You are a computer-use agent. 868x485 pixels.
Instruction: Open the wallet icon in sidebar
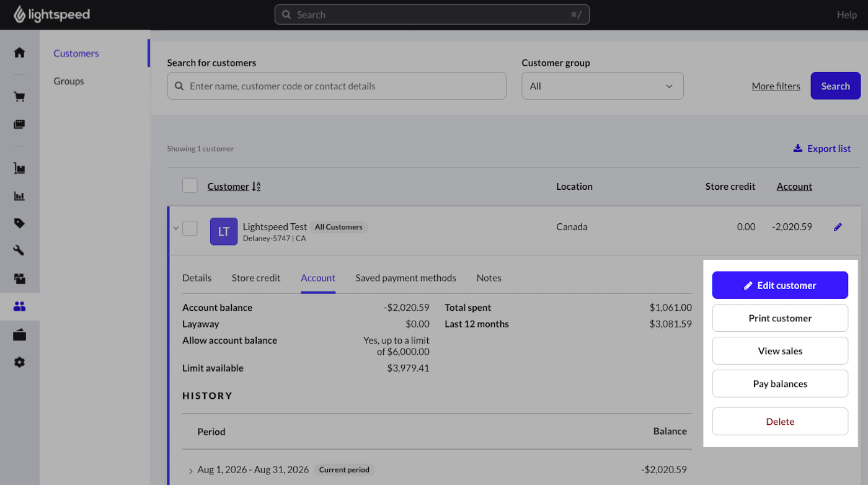coord(19,335)
